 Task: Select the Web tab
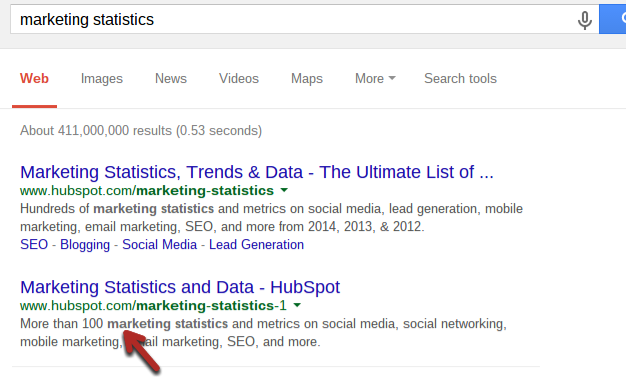point(34,79)
